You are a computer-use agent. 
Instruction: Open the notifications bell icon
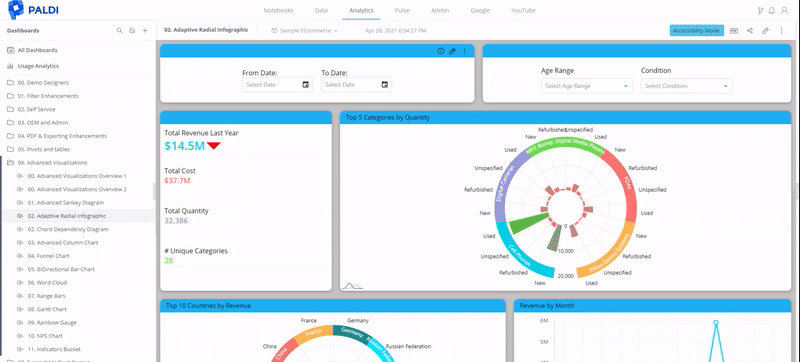point(772,10)
